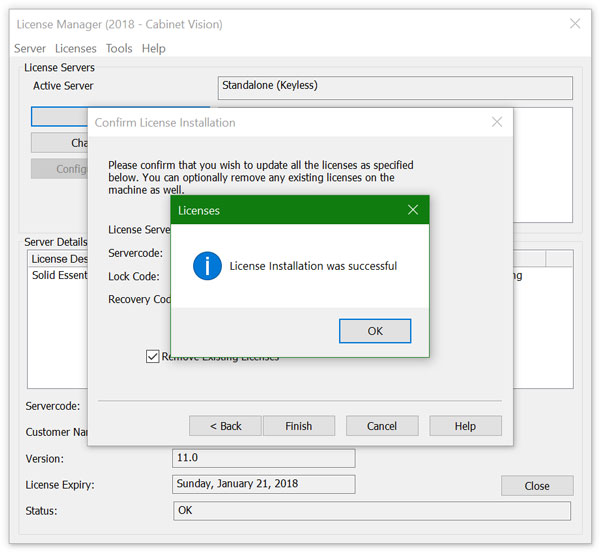Screen dimensions: 600x552
Task: Close the Confirm License Installation dialog
Action: (x=497, y=122)
